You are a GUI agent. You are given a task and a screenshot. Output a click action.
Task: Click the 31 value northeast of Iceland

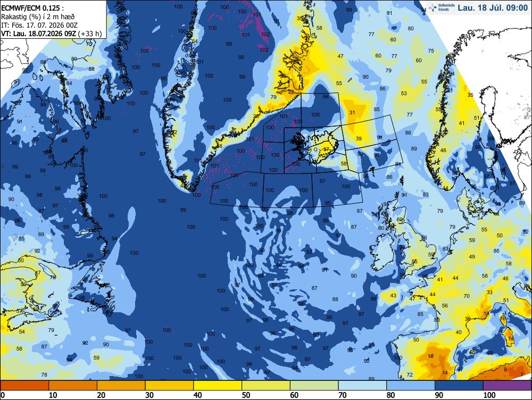coord(352,112)
